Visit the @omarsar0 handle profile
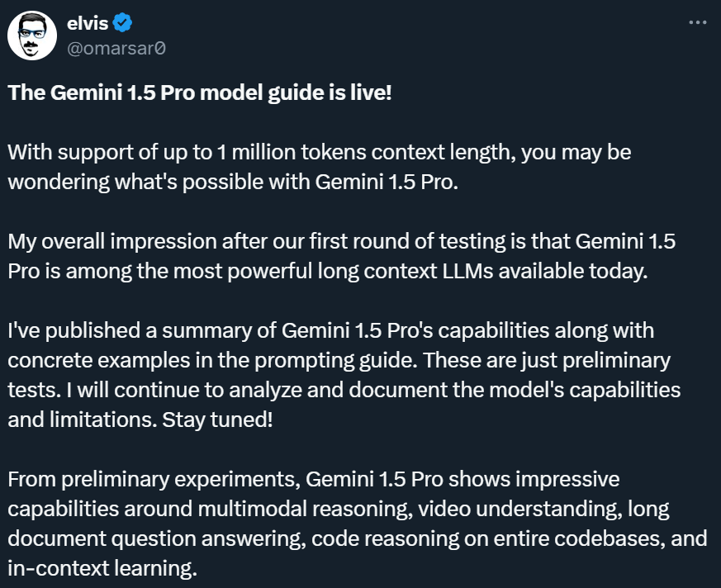721x588 pixels. point(116,47)
